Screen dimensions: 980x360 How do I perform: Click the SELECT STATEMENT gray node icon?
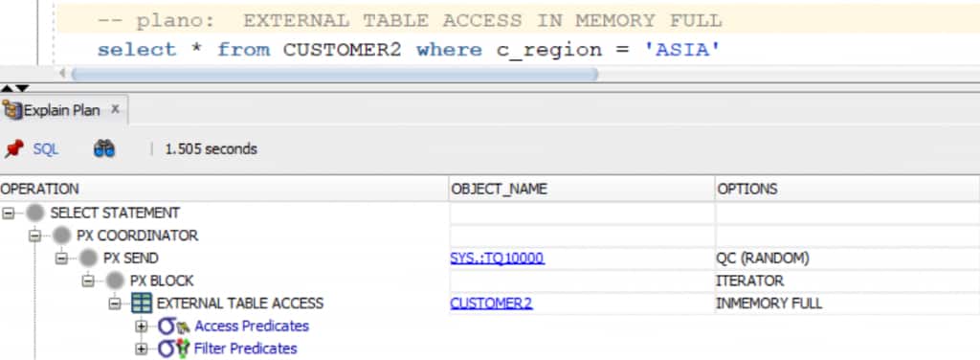click(35, 214)
